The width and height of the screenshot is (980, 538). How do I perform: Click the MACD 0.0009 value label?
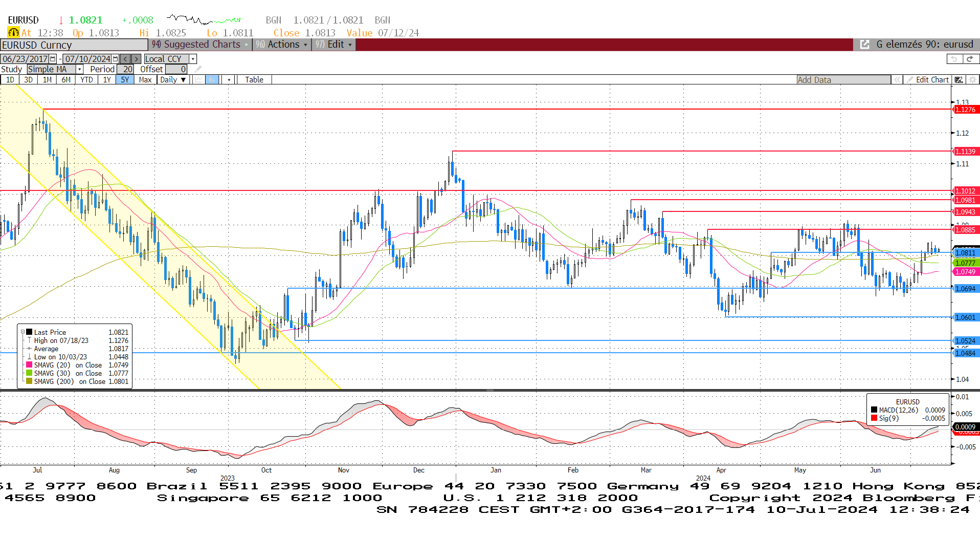(x=965, y=427)
